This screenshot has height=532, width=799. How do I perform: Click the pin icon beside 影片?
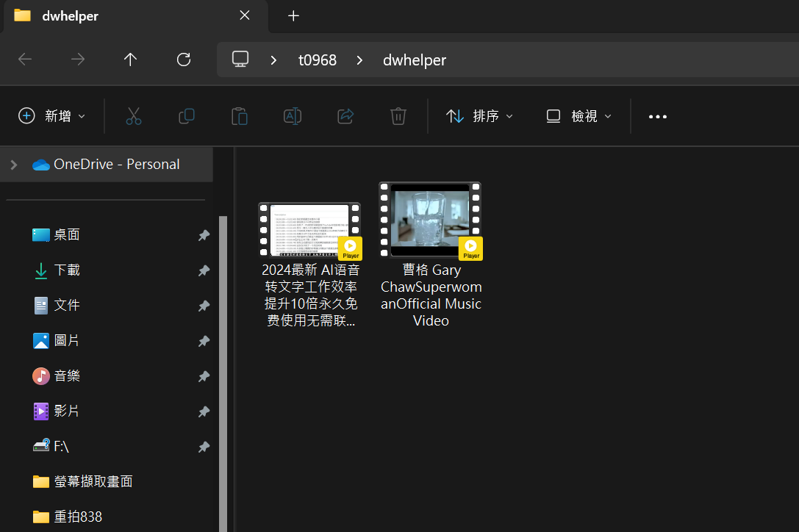coord(204,411)
